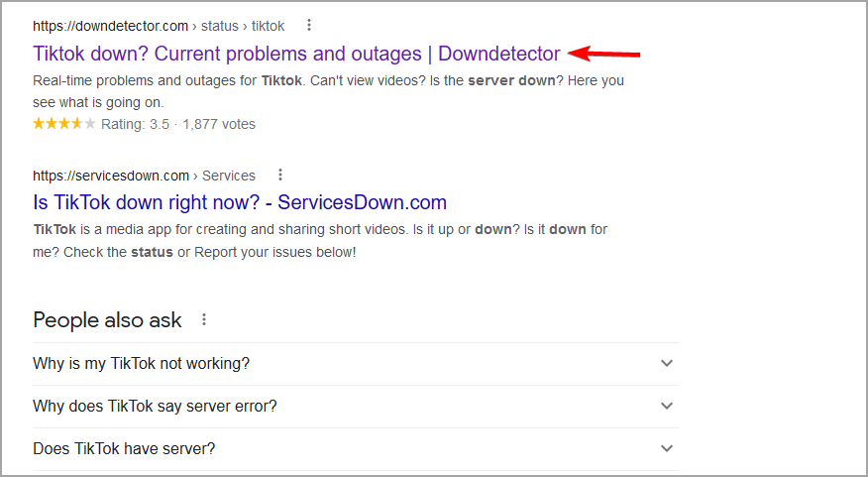868x477 pixels.
Task: Click the 'People also ask' heading
Action: coord(107,319)
